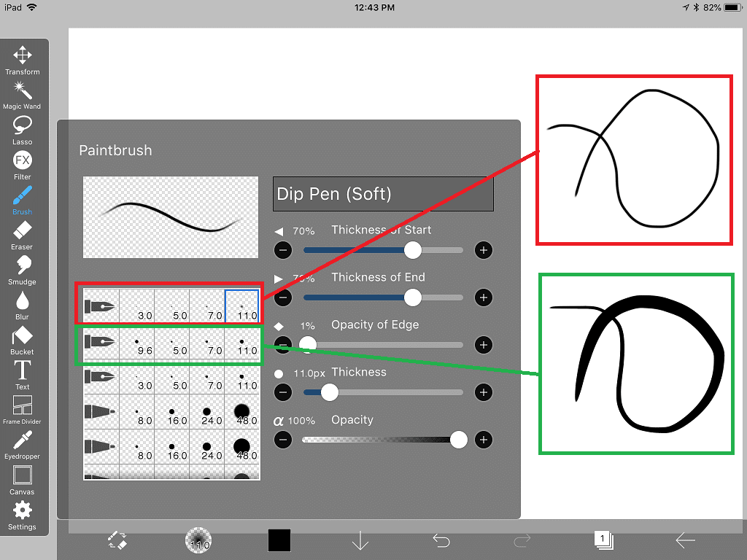
Task: Activate the Smudge tool
Action: tap(23, 270)
